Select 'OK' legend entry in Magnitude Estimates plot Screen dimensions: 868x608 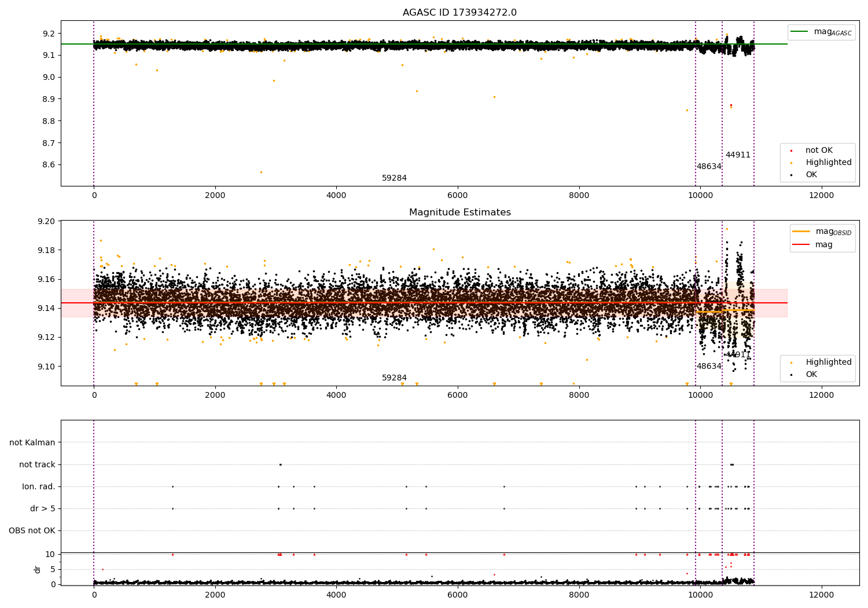click(811, 375)
